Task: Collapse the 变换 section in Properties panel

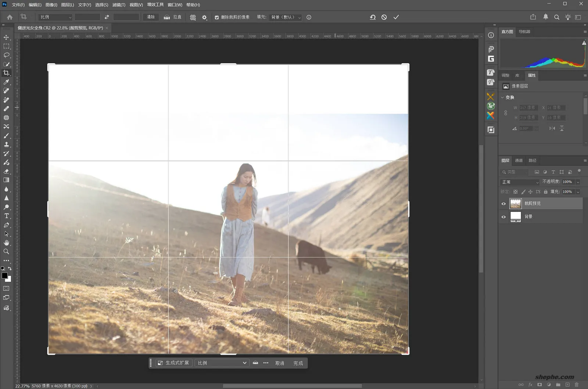Action: (x=503, y=97)
